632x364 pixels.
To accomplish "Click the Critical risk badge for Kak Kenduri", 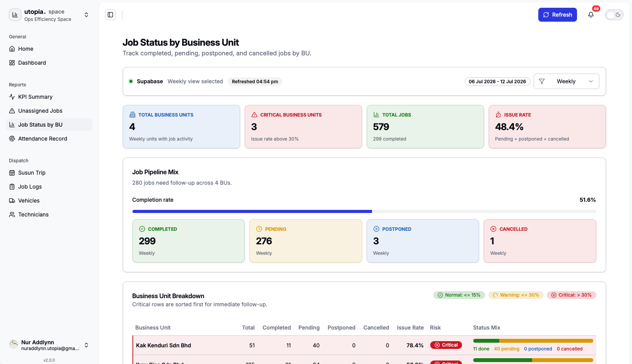I will [446, 345].
